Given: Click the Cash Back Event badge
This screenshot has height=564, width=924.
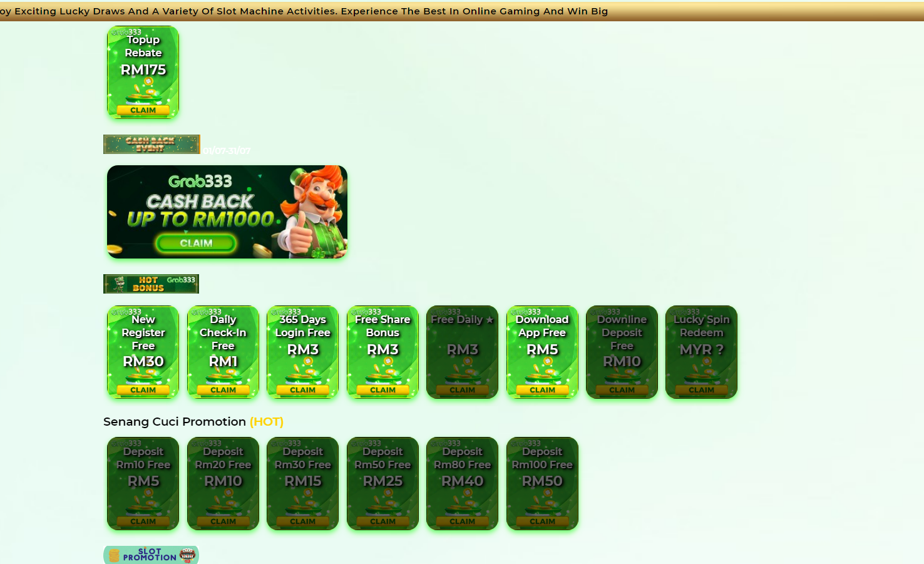Looking at the screenshot, I should tap(151, 145).
